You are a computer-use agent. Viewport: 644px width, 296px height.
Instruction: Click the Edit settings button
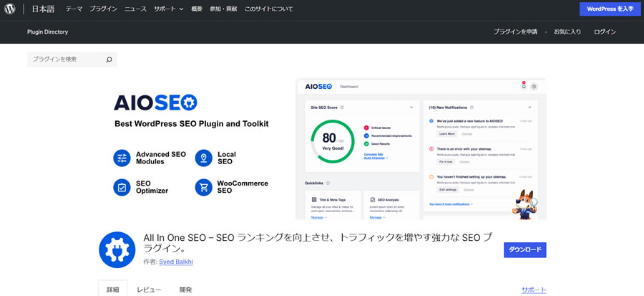[x=448, y=189]
